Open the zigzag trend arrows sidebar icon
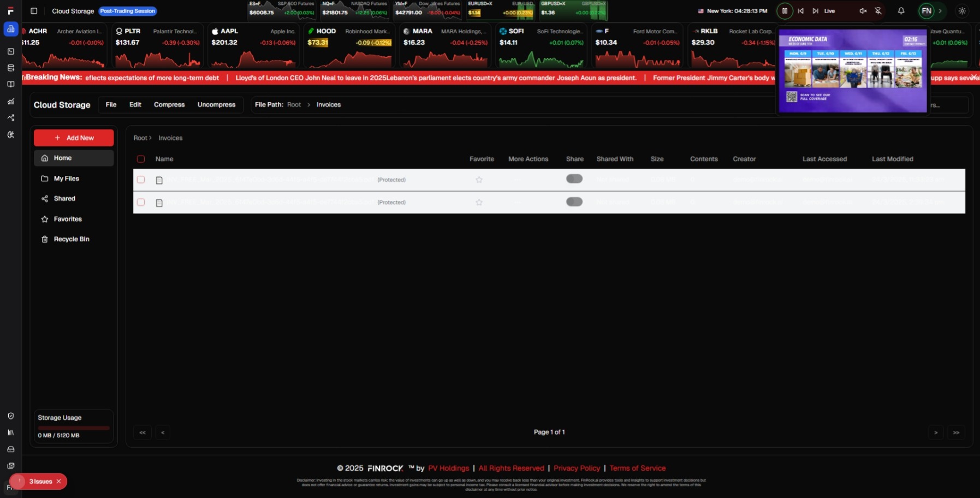The image size is (980, 498). 11,117
